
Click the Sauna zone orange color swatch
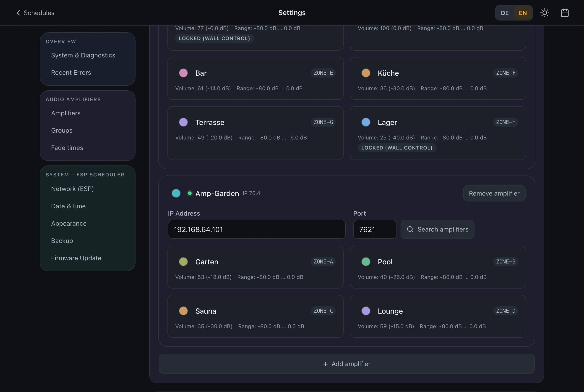[x=183, y=311]
